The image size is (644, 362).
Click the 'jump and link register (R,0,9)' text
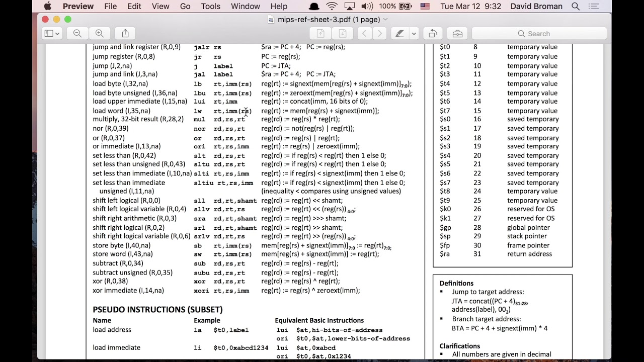(x=136, y=47)
